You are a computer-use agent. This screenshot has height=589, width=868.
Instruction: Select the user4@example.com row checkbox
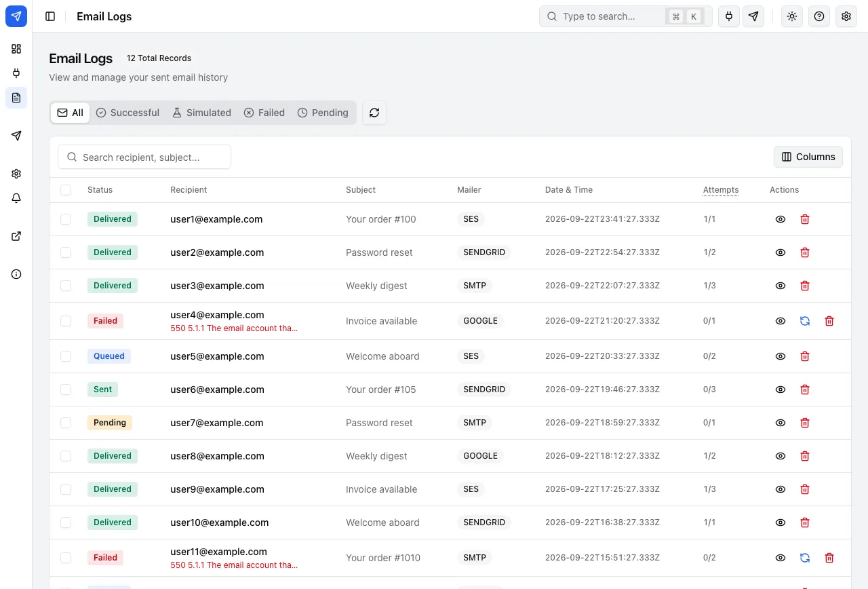[x=66, y=321]
